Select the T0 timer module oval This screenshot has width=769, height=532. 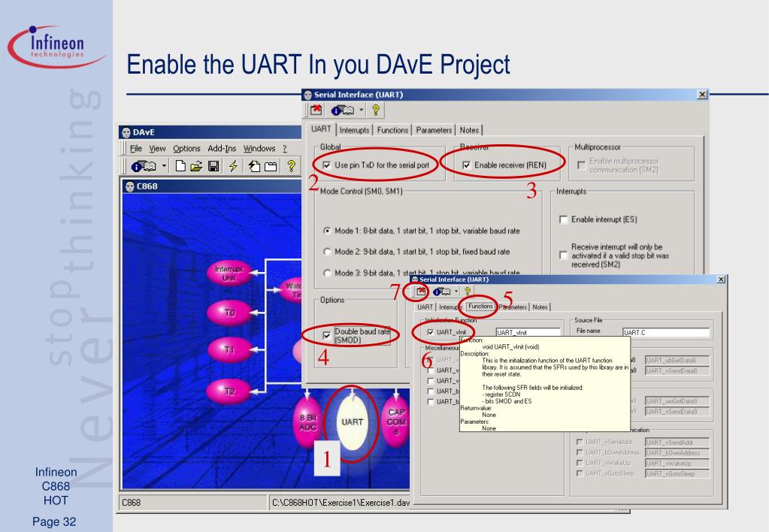point(229,313)
